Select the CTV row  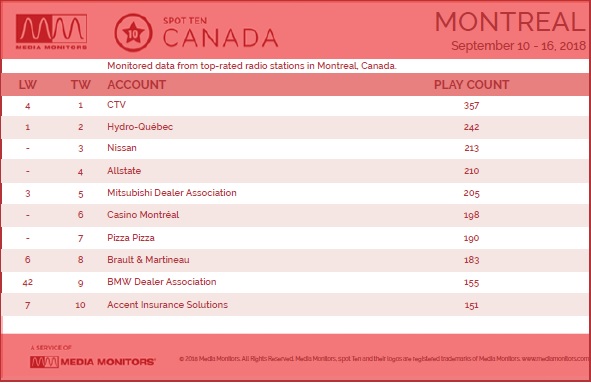pyautogui.click(x=296, y=106)
